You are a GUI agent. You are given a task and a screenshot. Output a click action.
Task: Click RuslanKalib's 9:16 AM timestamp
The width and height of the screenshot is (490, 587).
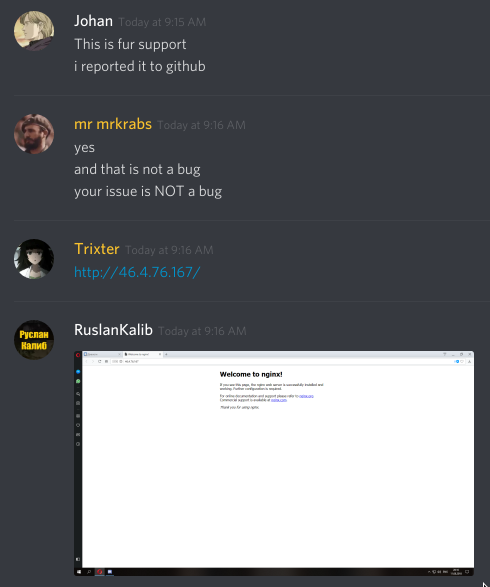click(203, 331)
